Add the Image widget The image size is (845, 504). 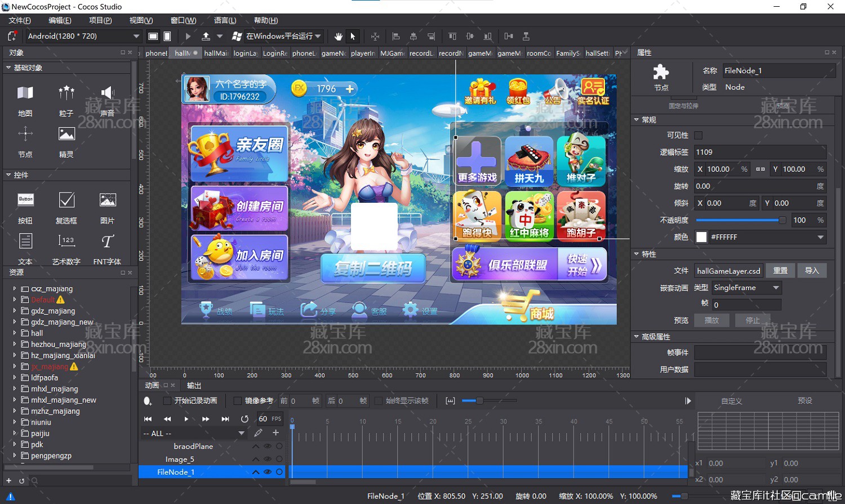point(108,208)
